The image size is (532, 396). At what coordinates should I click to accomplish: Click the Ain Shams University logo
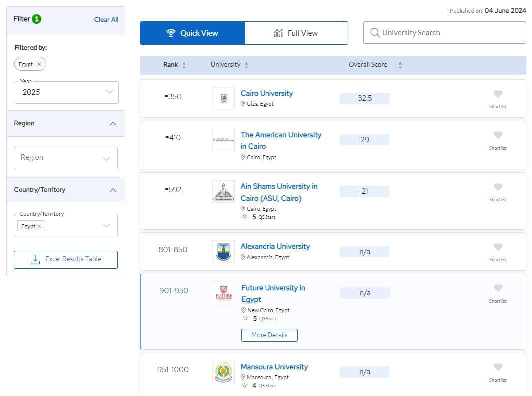click(223, 191)
